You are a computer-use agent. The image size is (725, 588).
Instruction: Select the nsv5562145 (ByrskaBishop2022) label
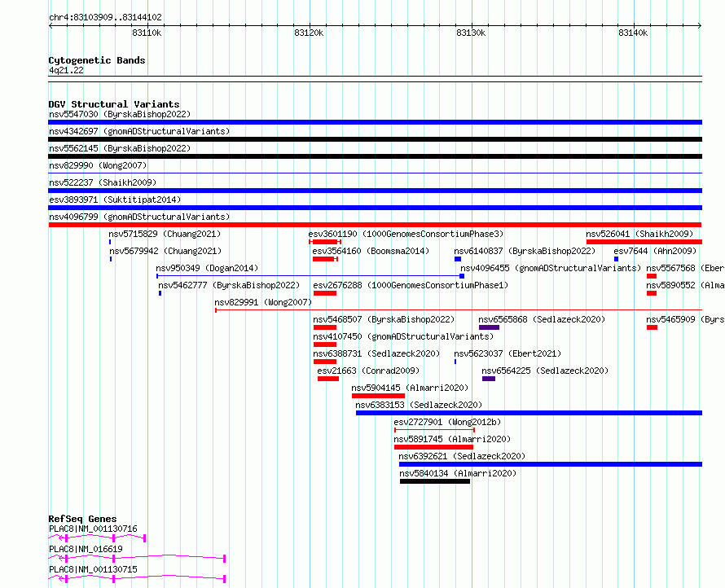coord(120,148)
